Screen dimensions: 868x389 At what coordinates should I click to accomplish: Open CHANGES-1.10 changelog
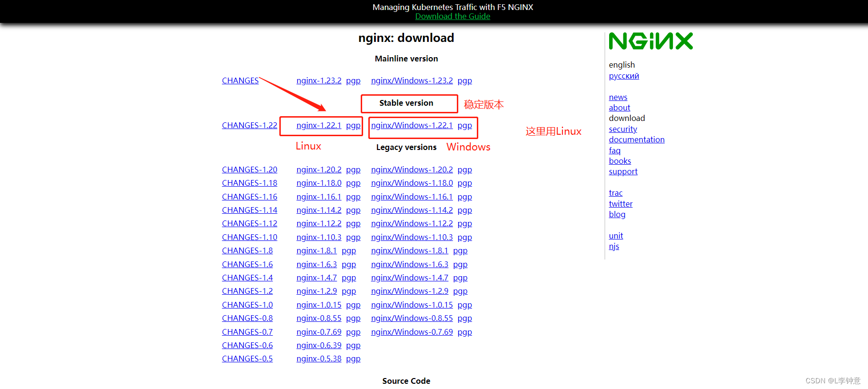(x=249, y=237)
